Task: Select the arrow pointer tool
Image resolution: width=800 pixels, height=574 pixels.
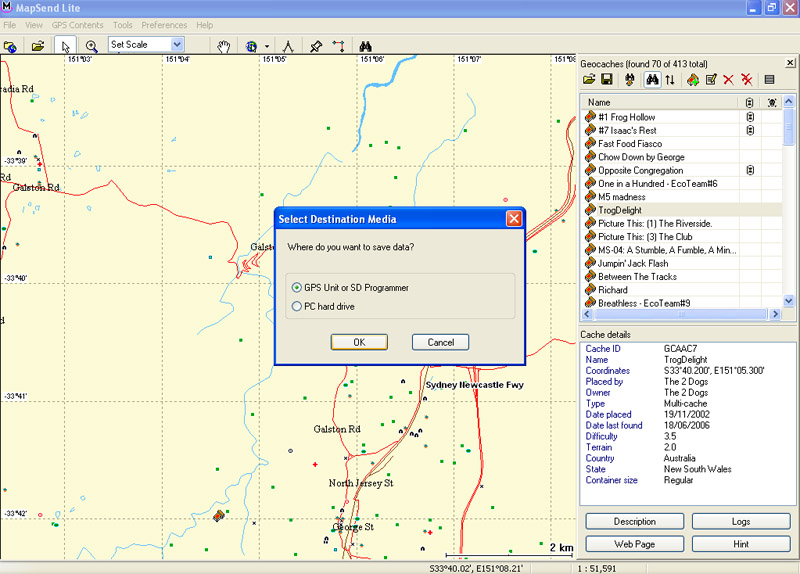Action: click(64, 45)
